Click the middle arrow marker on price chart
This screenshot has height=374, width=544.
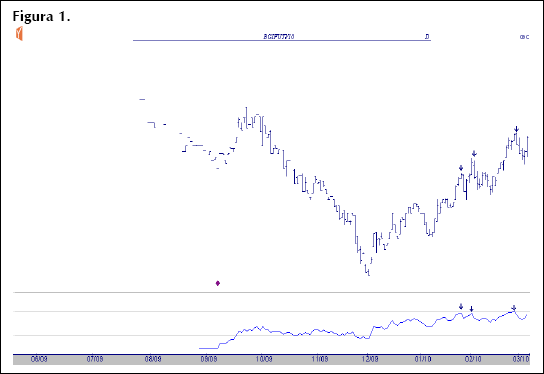474,154
